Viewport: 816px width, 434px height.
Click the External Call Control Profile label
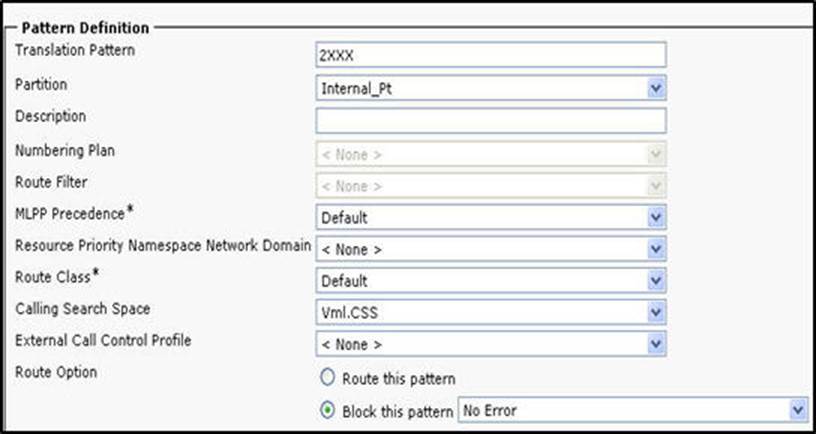(x=103, y=340)
